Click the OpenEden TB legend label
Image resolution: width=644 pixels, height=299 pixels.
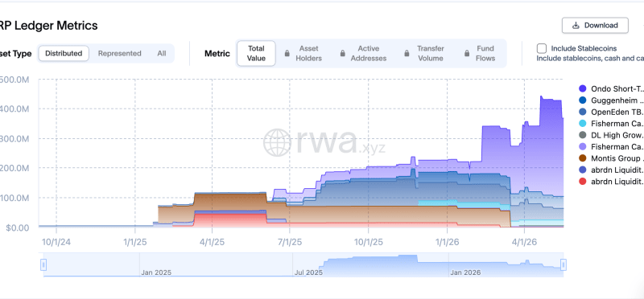coord(617,112)
